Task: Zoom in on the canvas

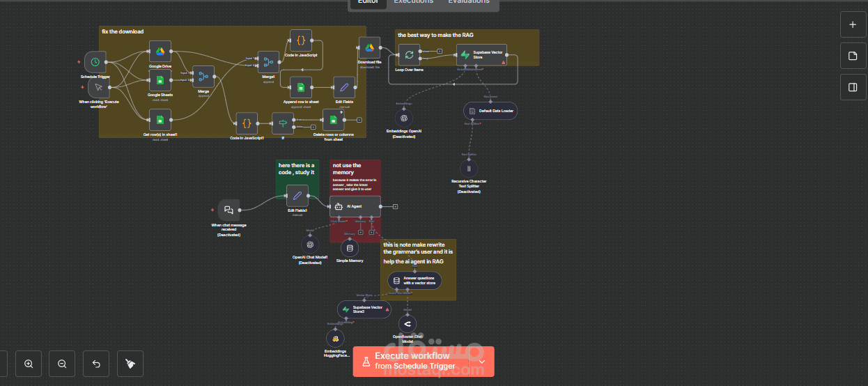Action: click(x=29, y=364)
